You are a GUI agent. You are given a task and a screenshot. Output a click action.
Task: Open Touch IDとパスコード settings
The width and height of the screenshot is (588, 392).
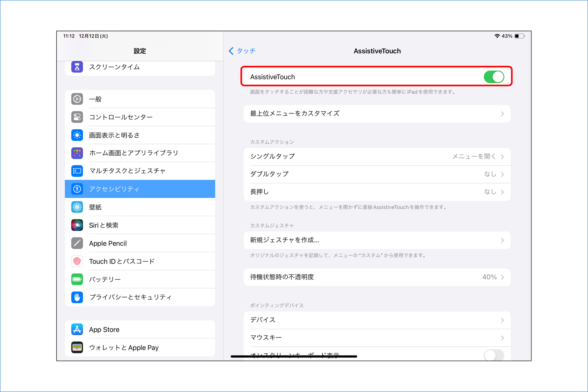[140, 261]
